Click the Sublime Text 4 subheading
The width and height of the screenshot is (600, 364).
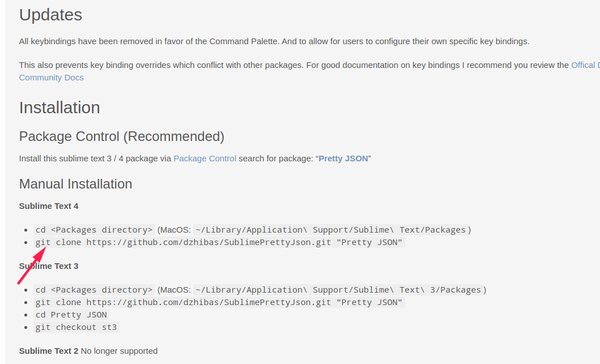coord(49,206)
